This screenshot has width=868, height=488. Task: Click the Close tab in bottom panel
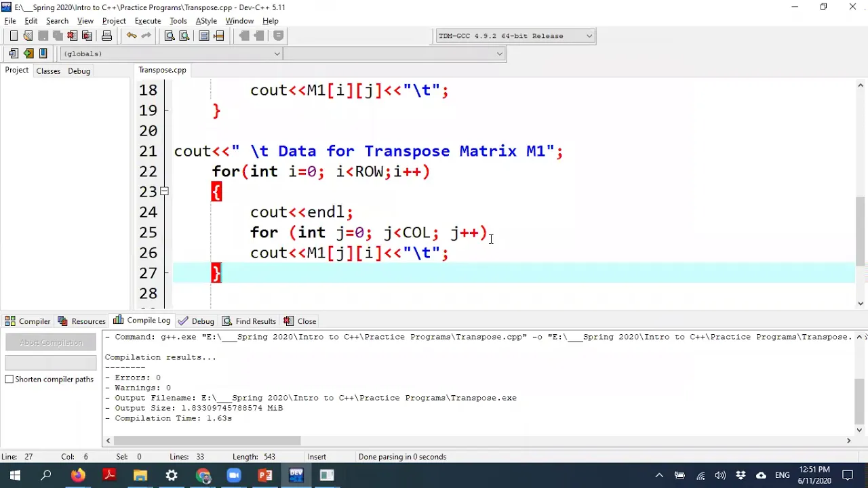click(300, 321)
